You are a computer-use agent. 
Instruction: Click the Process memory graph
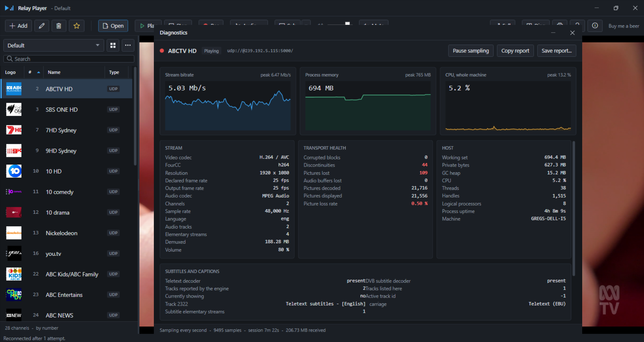368,106
